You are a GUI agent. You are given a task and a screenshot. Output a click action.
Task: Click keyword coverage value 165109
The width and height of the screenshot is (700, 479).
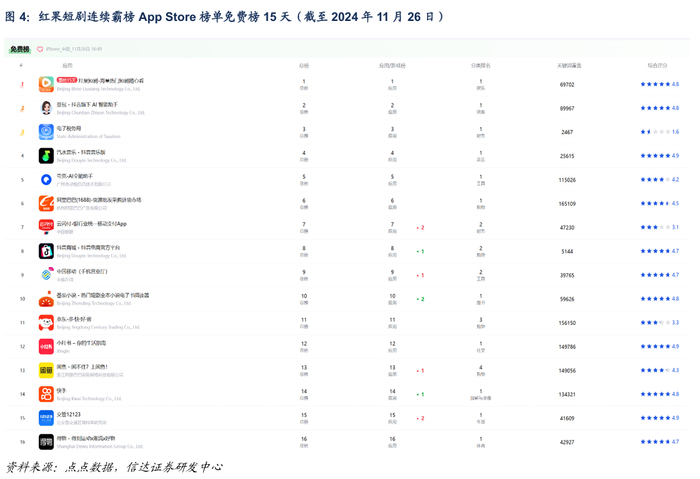click(x=567, y=204)
